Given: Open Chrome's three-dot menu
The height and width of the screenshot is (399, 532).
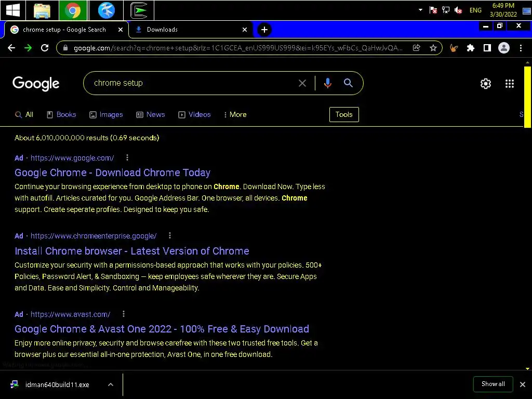Looking at the screenshot, I should (x=521, y=48).
